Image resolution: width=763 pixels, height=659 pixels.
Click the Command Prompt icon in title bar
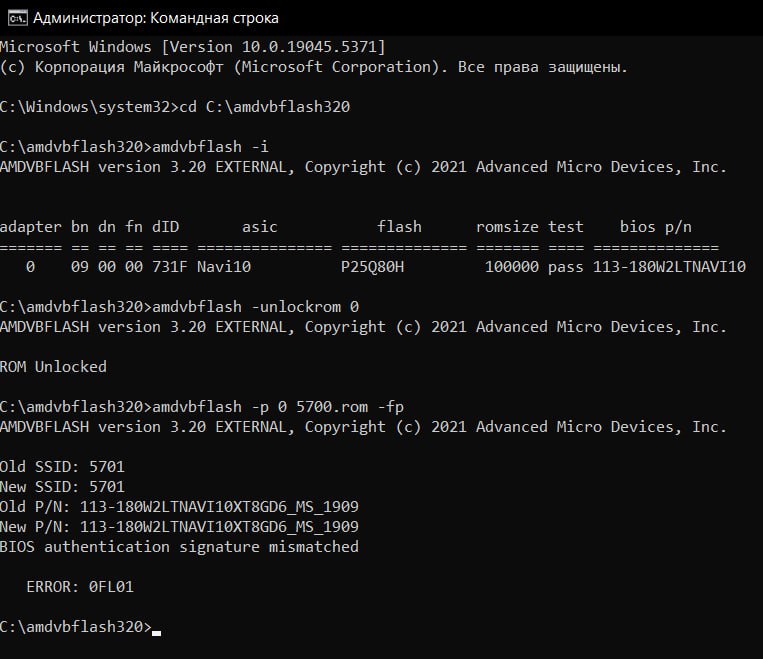point(15,18)
